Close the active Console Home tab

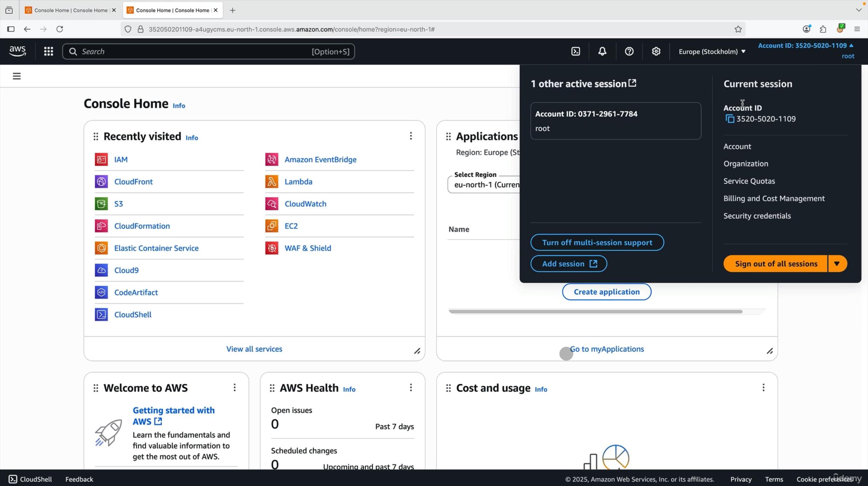pyautogui.click(x=216, y=10)
